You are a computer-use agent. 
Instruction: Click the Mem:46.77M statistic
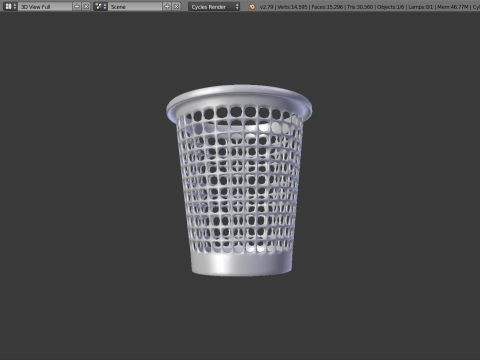coord(453,7)
